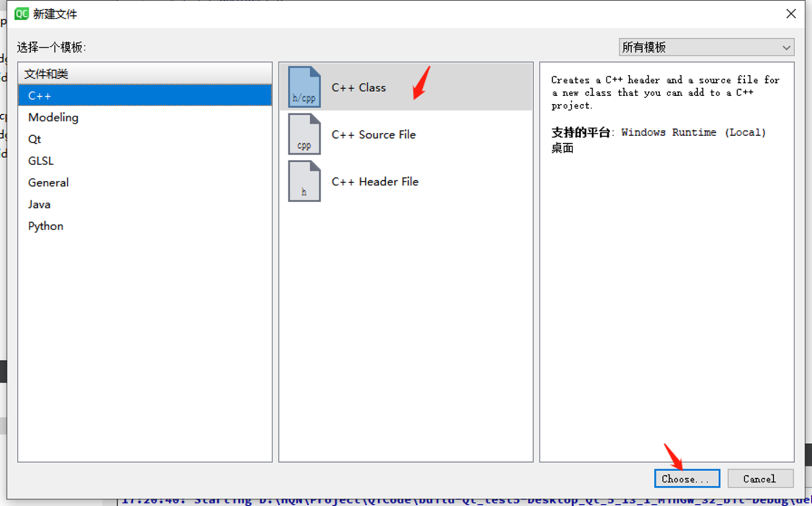Screen dimensions: 812x506
Task: Select the C++ Header File label text
Action: tap(375, 181)
